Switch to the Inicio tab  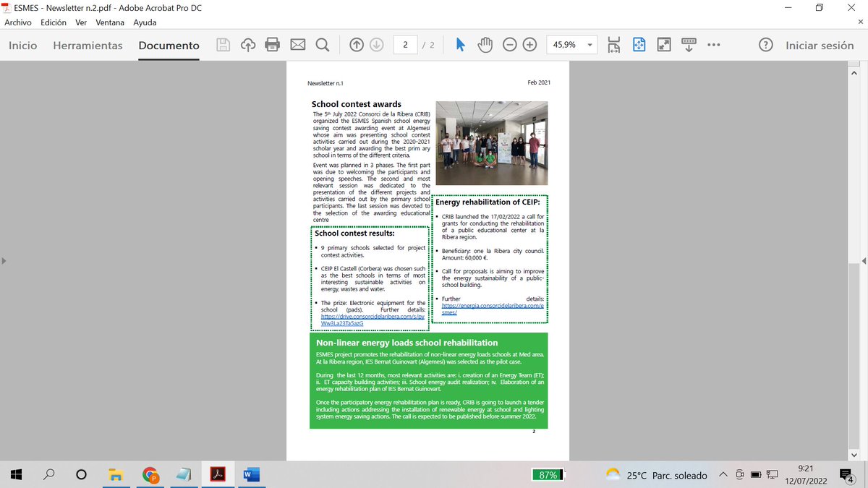(x=22, y=45)
